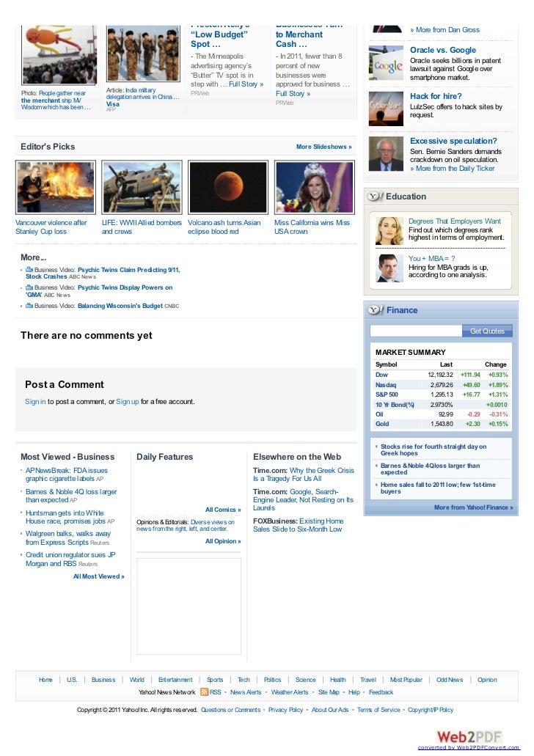Click woman photo beside Degrees That Employers Want
Screen dimensions: 534x756
point(389,231)
